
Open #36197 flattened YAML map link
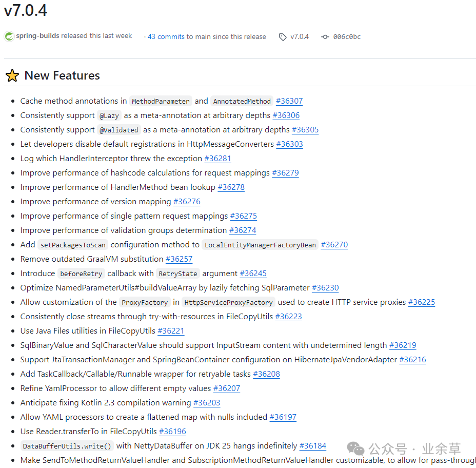283,417
